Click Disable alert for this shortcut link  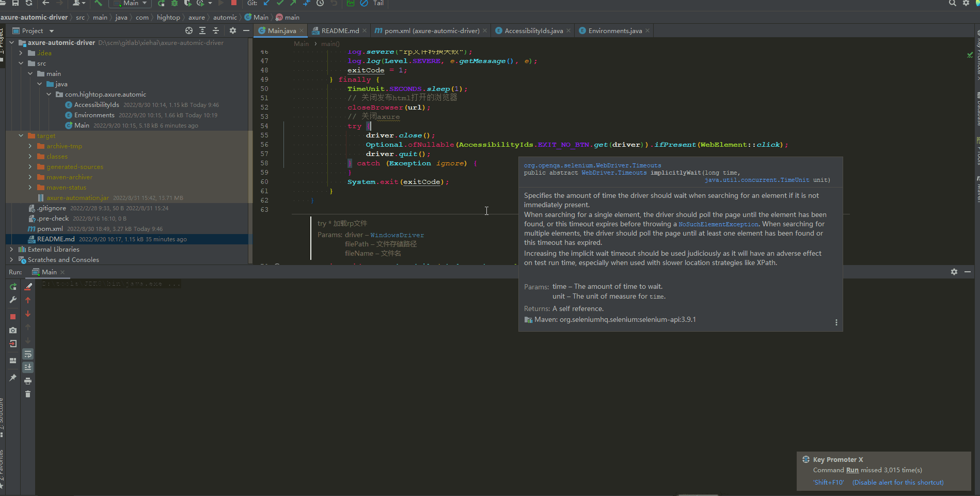pyautogui.click(x=898, y=483)
